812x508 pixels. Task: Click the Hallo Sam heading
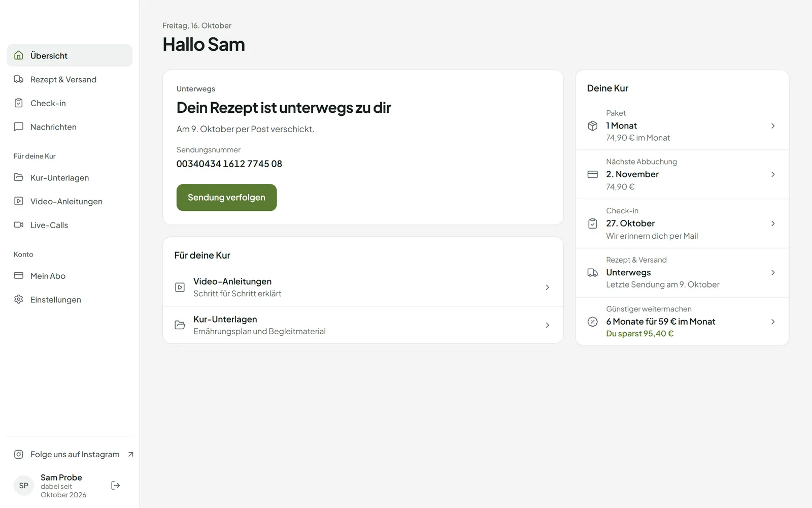pyautogui.click(x=204, y=45)
